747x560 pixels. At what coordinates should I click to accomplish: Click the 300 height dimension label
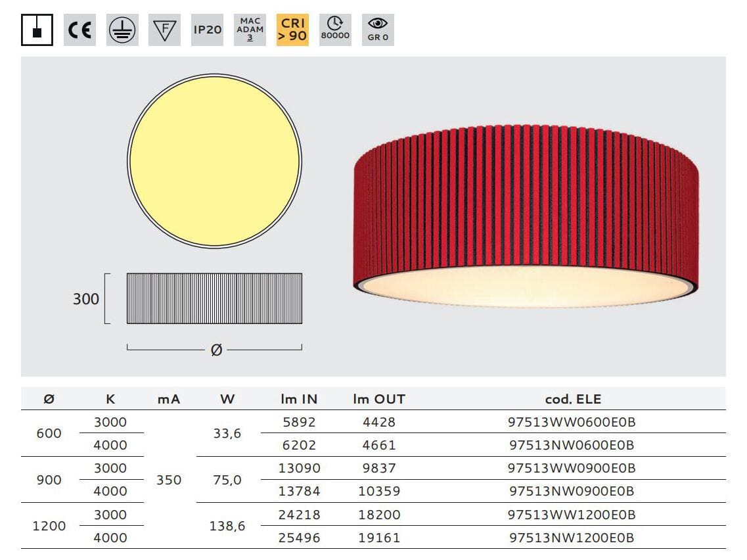point(85,299)
